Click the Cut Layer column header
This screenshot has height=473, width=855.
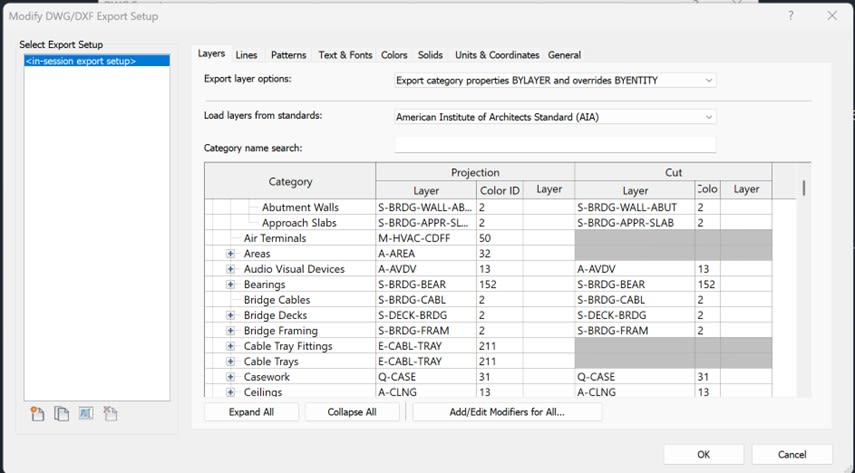635,190
